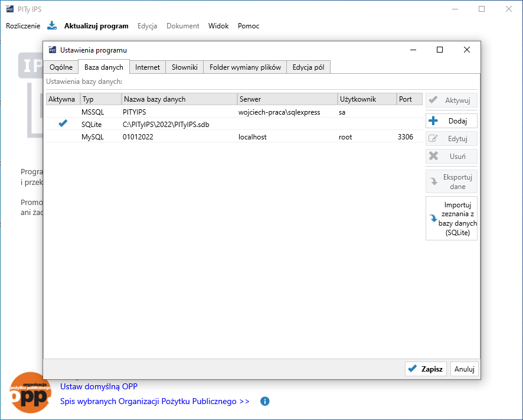The height and width of the screenshot is (420, 523).
Task: Click Ustaw domyślną OPP link
Action: 99,386
